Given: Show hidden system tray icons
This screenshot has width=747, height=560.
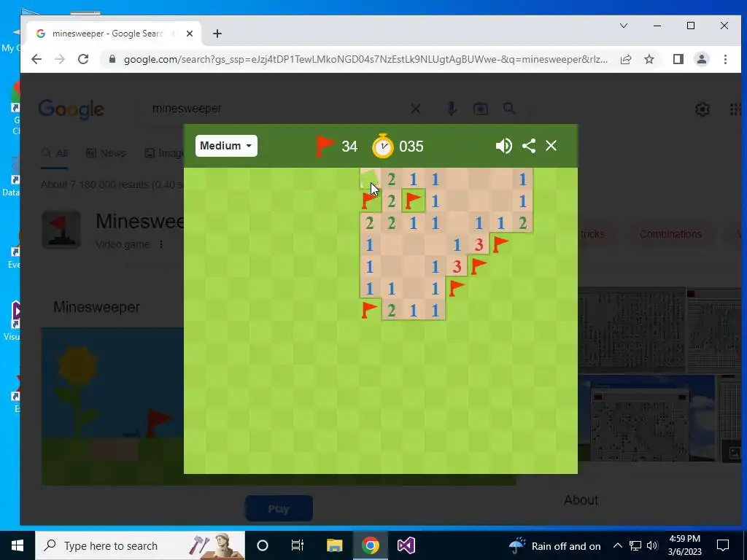Looking at the screenshot, I should (x=617, y=545).
